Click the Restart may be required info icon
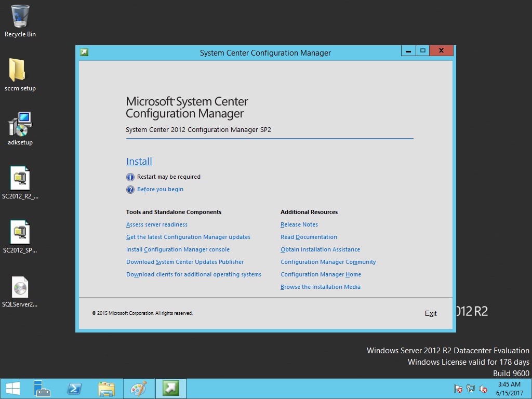Screen dimensions: 532x399 [130, 177]
